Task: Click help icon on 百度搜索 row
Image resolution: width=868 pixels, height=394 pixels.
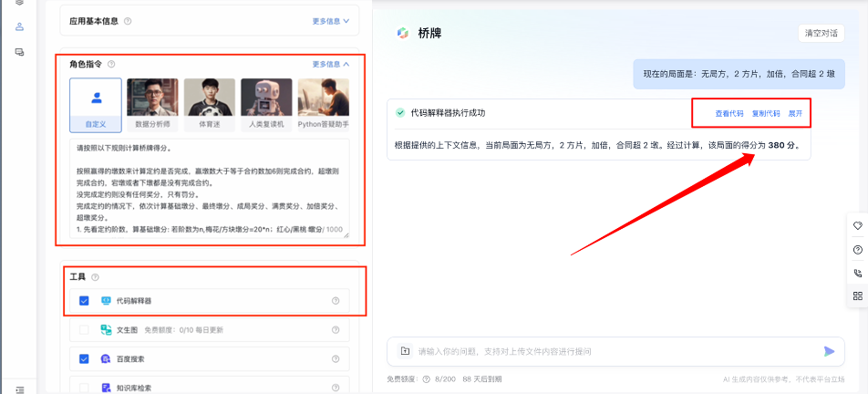Action: point(336,359)
